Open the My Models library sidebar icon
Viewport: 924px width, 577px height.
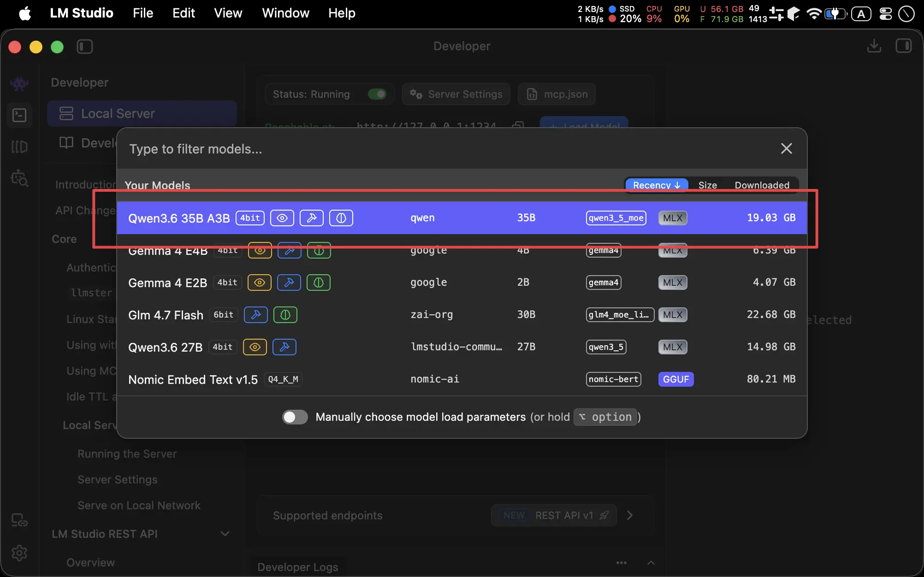pyautogui.click(x=19, y=147)
